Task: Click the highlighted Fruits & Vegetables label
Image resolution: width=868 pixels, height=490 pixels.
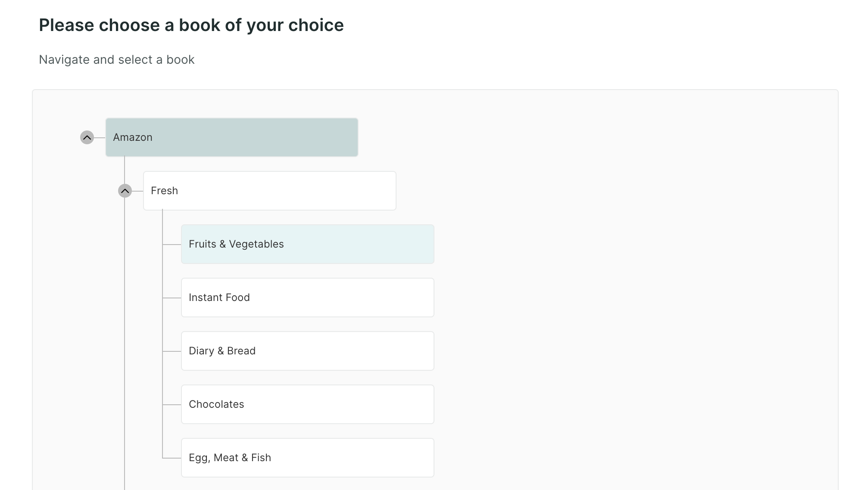Action: pyautogui.click(x=236, y=244)
